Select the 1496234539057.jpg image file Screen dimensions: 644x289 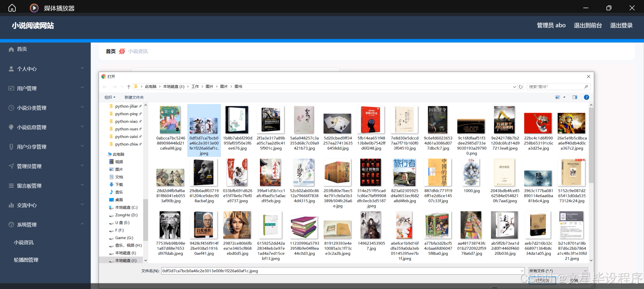pos(371,232)
